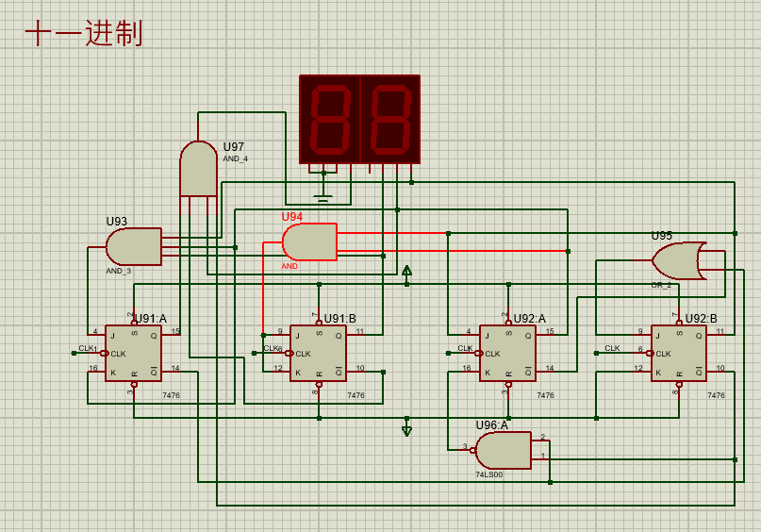Click the red U94 reference label
The width and height of the screenshot is (761, 532).
pos(292,217)
